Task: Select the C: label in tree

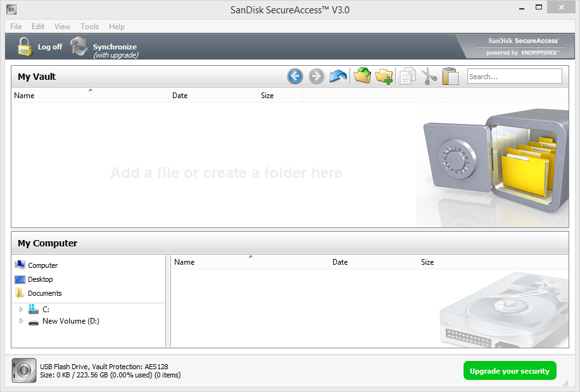Action: click(x=46, y=310)
